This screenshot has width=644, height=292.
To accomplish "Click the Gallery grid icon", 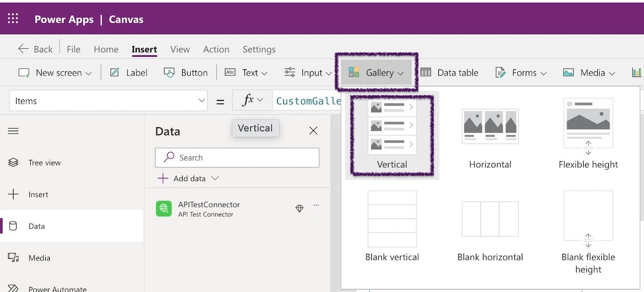I will pyautogui.click(x=354, y=73).
